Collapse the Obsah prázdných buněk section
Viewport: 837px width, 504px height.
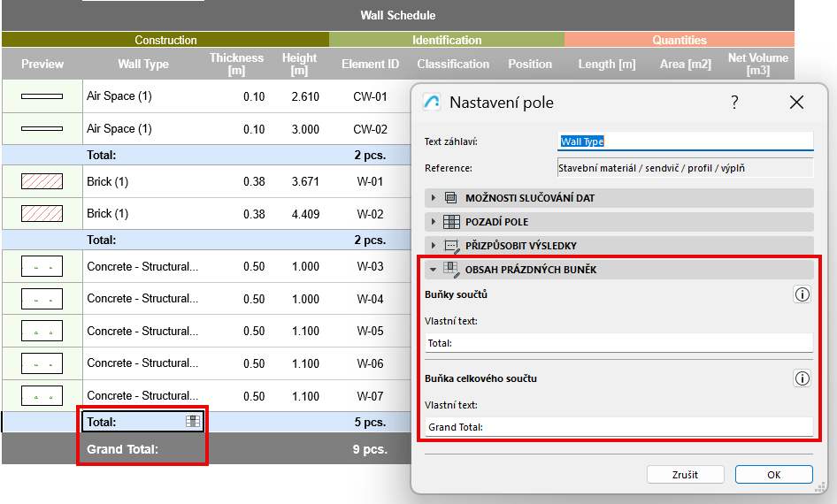point(619,270)
